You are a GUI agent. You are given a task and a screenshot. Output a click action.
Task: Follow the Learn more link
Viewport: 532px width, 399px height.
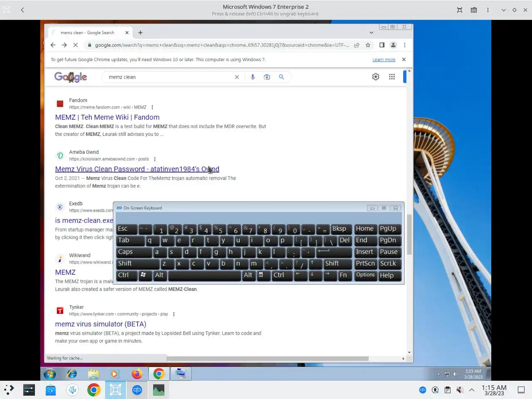[384, 59]
